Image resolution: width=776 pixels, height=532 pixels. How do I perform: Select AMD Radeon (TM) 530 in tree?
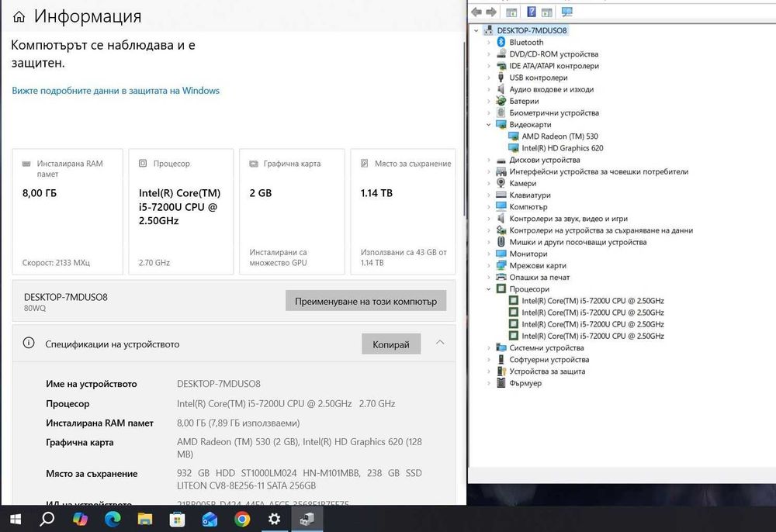(x=559, y=136)
